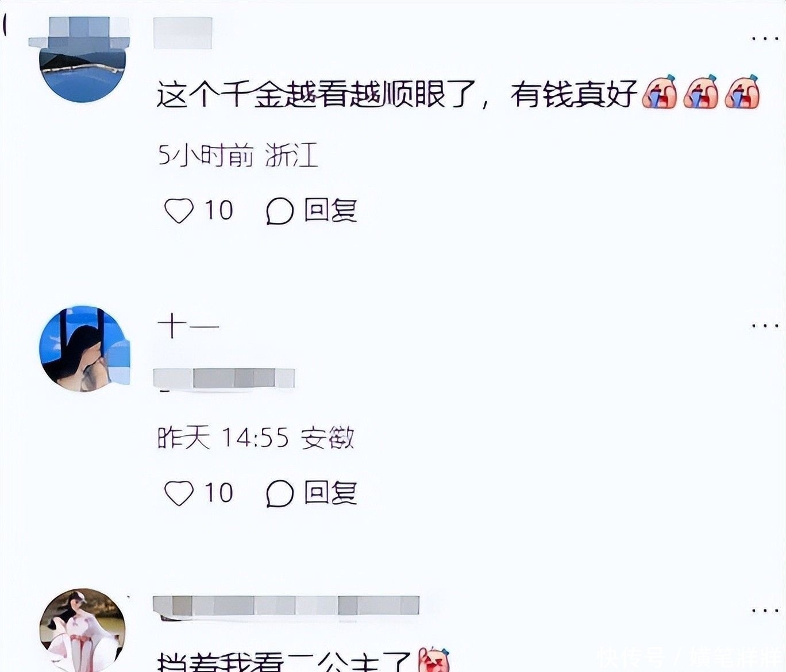Tap reply bubble icon under 浙江 comment

pos(280,211)
